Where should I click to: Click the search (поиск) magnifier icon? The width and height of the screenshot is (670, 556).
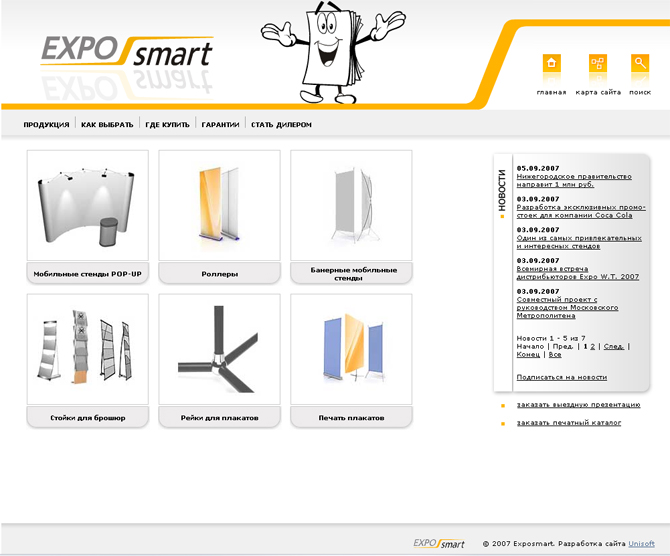(640, 63)
